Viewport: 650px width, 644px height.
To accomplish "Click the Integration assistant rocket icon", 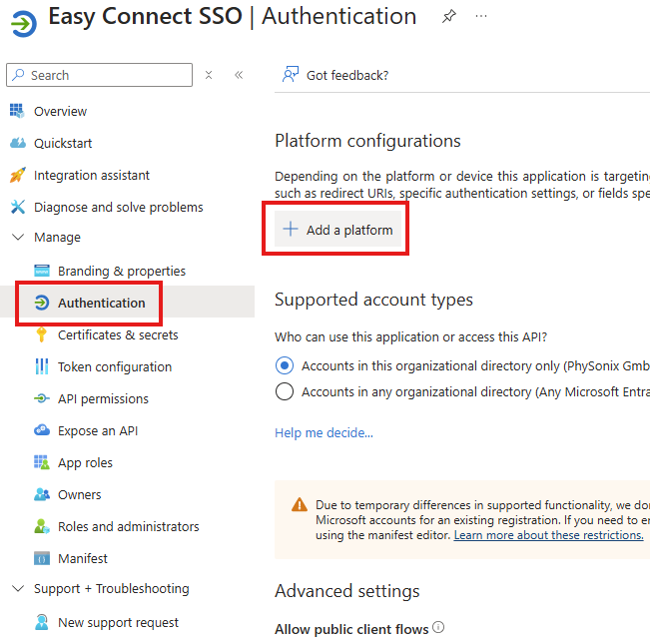I will [x=17, y=175].
